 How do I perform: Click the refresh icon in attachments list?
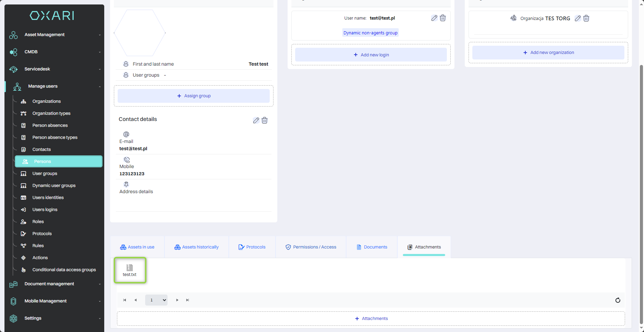click(x=618, y=300)
